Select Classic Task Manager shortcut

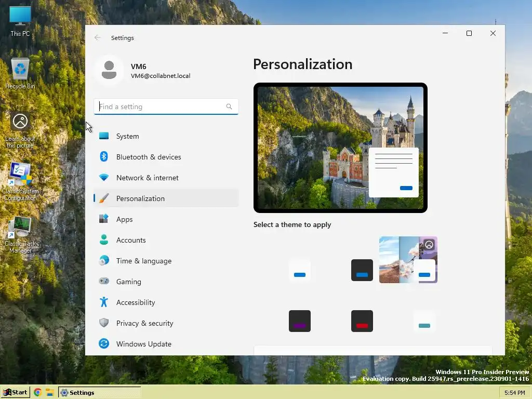(x=20, y=235)
